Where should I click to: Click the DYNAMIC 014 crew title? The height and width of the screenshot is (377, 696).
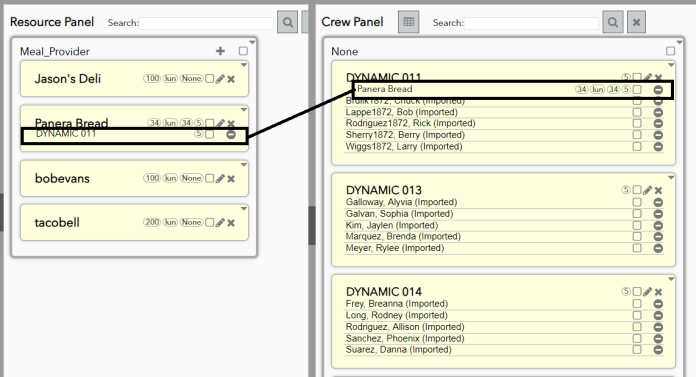384,292
